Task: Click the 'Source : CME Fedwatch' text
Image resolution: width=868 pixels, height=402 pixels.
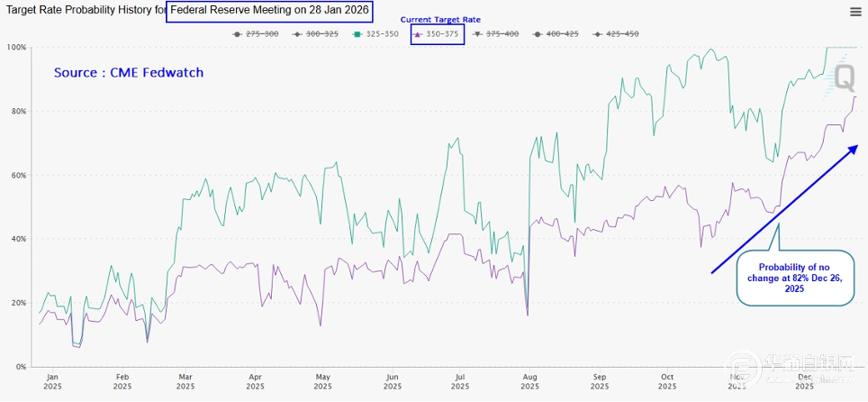Action: [x=129, y=72]
